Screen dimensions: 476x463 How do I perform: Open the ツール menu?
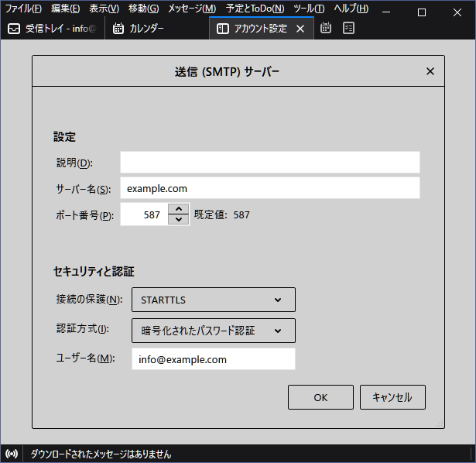pyautogui.click(x=309, y=9)
